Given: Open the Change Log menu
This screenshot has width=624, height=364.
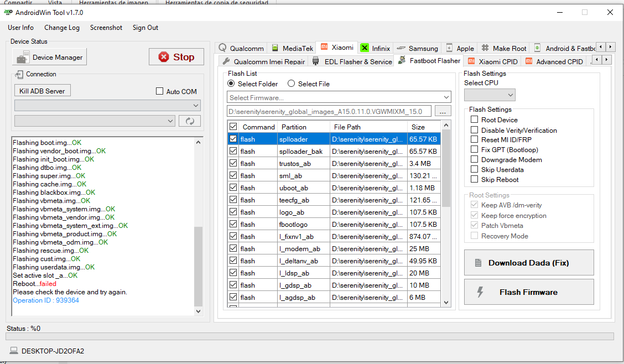Looking at the screenshot, I should coord(62,28).
